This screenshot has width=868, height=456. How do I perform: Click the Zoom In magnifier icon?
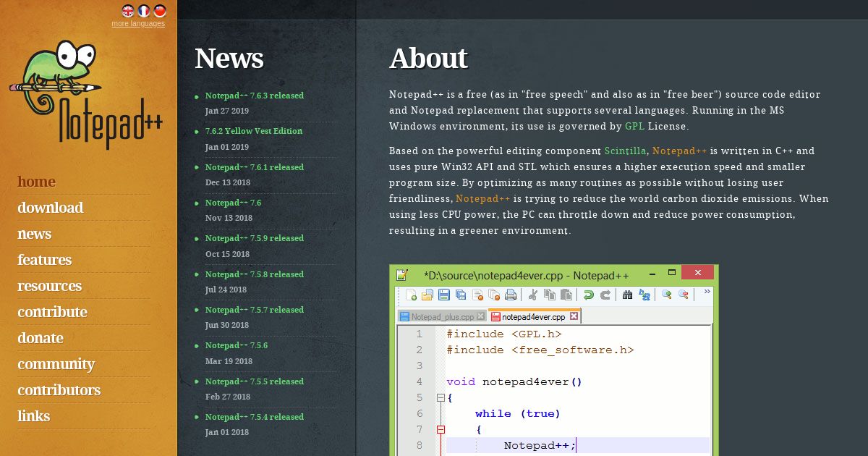point(666,294)
